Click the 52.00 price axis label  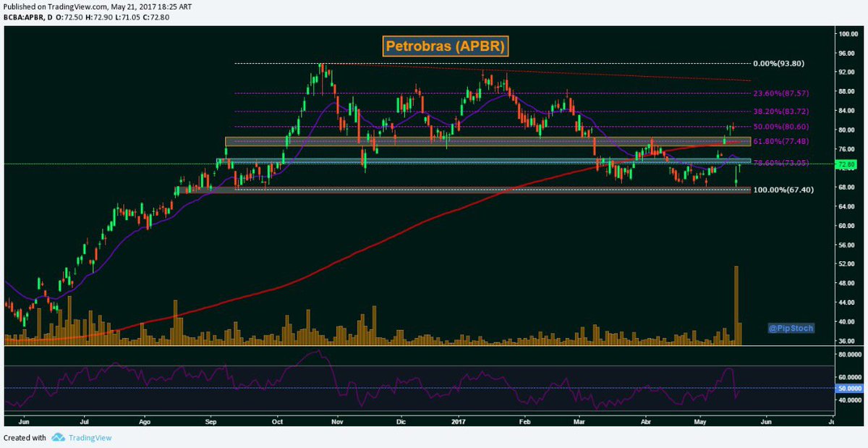coord(846,264)
